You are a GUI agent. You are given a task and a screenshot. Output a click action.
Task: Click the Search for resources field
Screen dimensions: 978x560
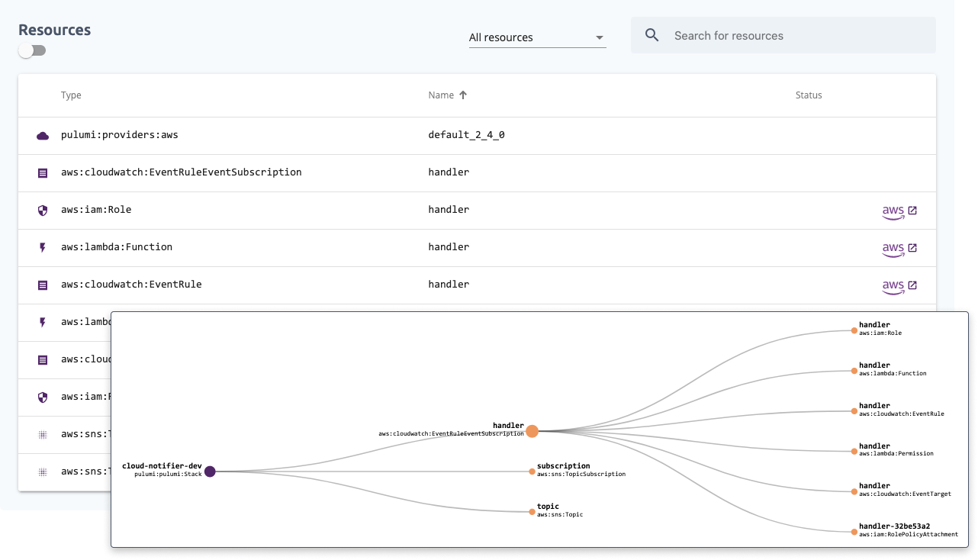[783, 36]
